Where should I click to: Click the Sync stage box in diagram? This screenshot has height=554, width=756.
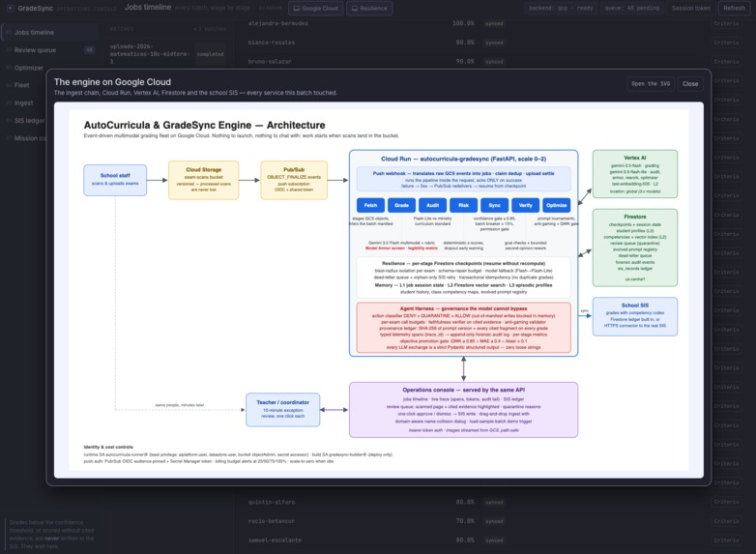pyautogui.click(x=494, y=205)
